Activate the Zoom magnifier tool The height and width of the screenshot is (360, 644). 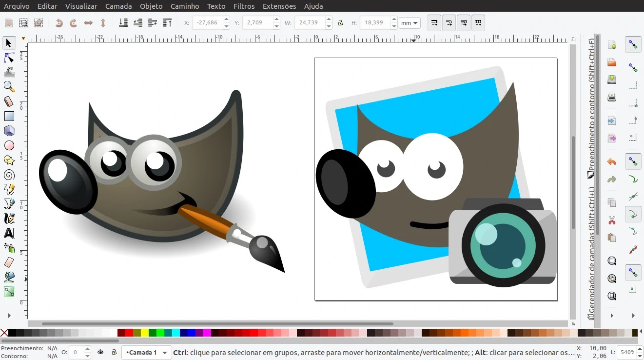(x=9, y=87)
